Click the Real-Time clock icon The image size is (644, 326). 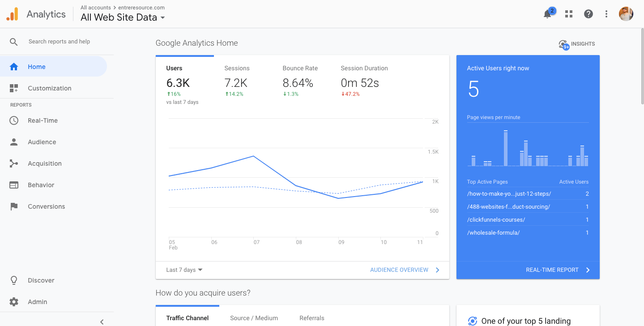(x=14, y=120)
